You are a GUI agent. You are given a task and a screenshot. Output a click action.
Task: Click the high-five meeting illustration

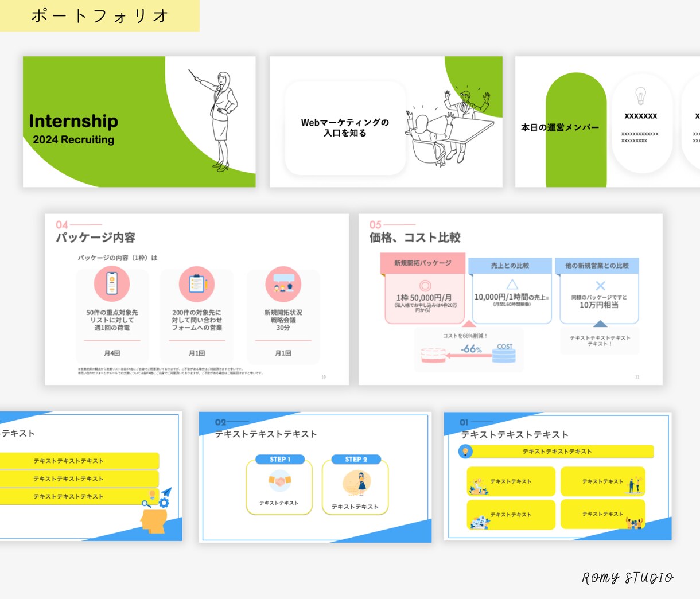click(x=450, y=127)
